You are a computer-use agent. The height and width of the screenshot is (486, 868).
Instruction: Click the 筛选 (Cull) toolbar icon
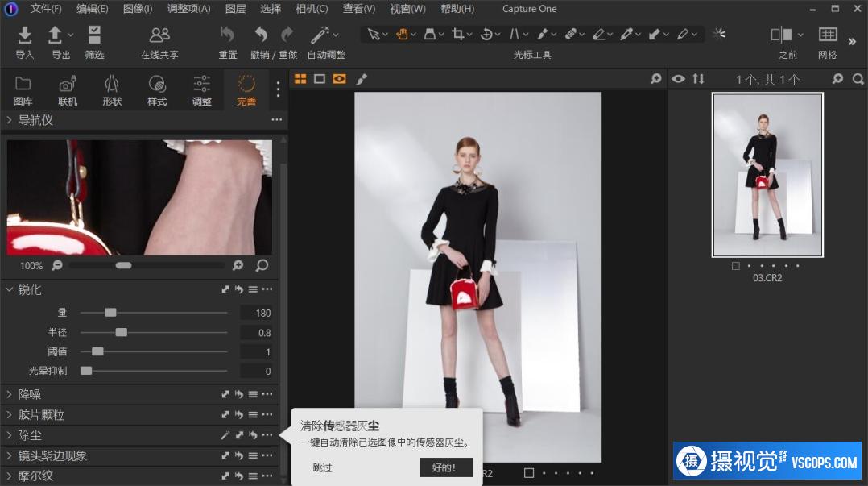coord(94,35)
